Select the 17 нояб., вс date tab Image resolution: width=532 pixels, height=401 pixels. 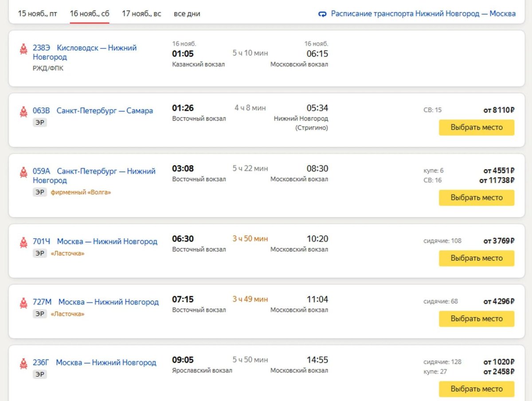pos(141,14)
